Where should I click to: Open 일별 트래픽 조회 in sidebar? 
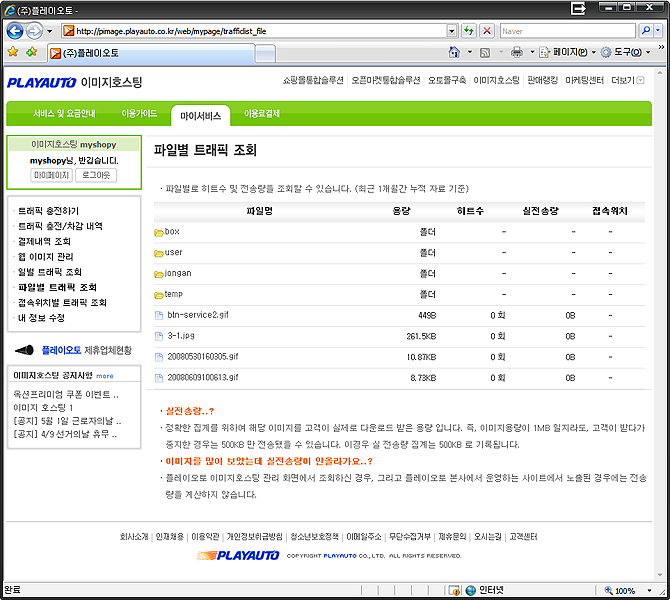click(x=49, y=272)
